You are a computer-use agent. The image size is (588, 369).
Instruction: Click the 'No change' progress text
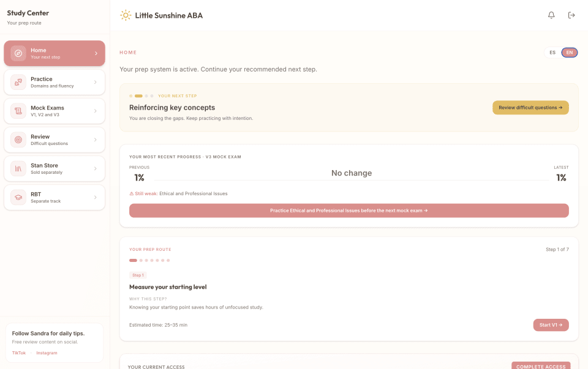352,173
